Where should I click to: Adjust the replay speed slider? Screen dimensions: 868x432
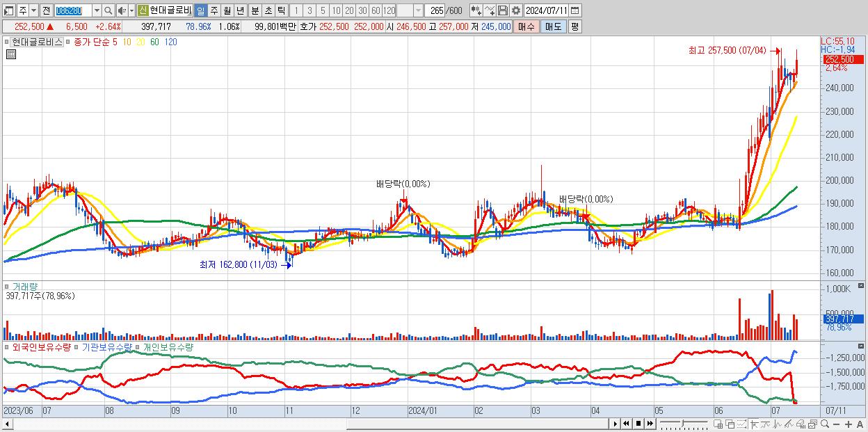pos(683,423)
